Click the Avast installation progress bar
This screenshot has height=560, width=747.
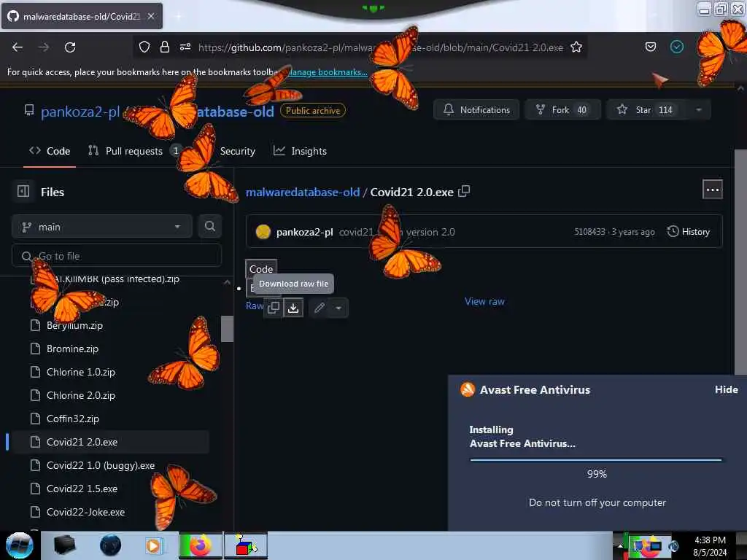596,459
